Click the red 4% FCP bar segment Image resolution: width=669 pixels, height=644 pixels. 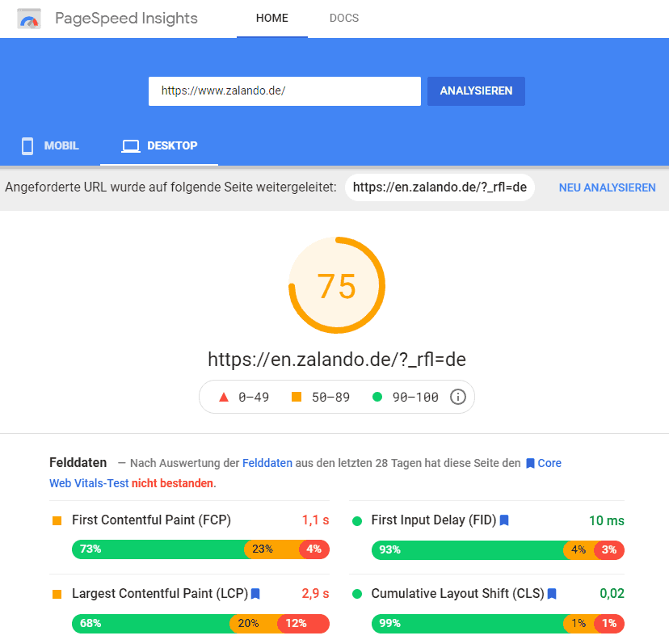pyautogui.click(x=314, y=549)
